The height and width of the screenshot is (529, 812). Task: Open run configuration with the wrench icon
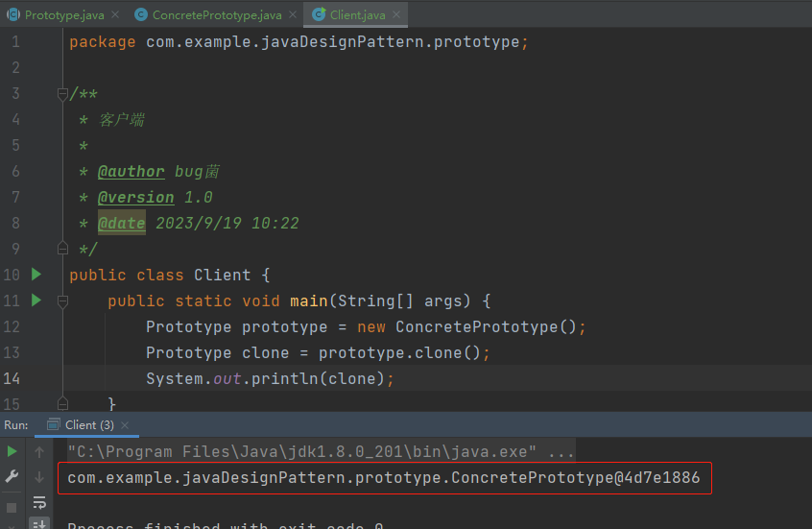tap(12, 476)
